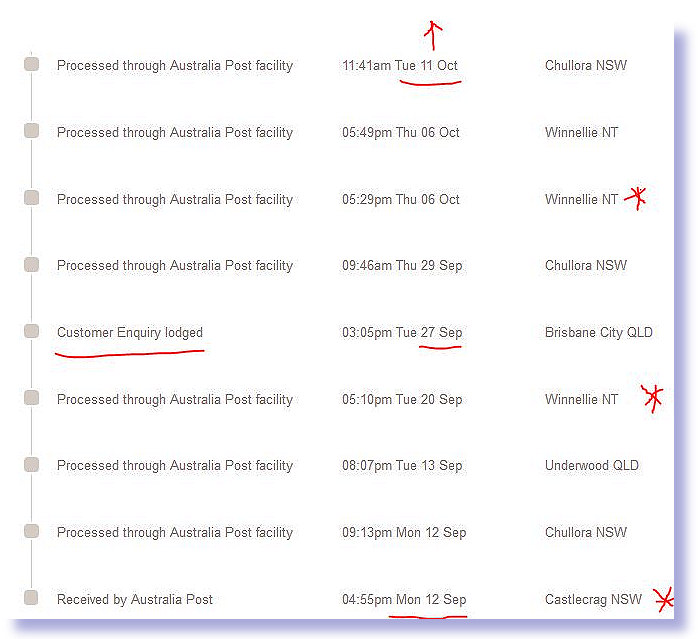Click the timeline marker for 05:10pm Tue 20 Sep

(31, 398)
